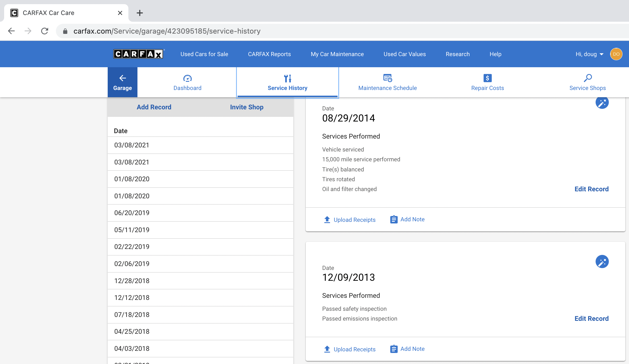Click the Maintenance Schedule calendar icon
The image size is (629, 364).
(387, 78)
